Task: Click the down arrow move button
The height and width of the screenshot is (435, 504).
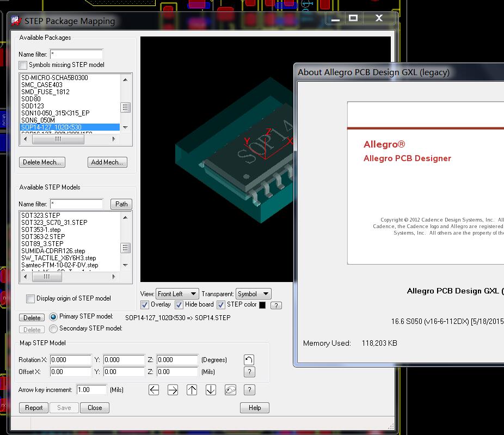Action: 211,390
